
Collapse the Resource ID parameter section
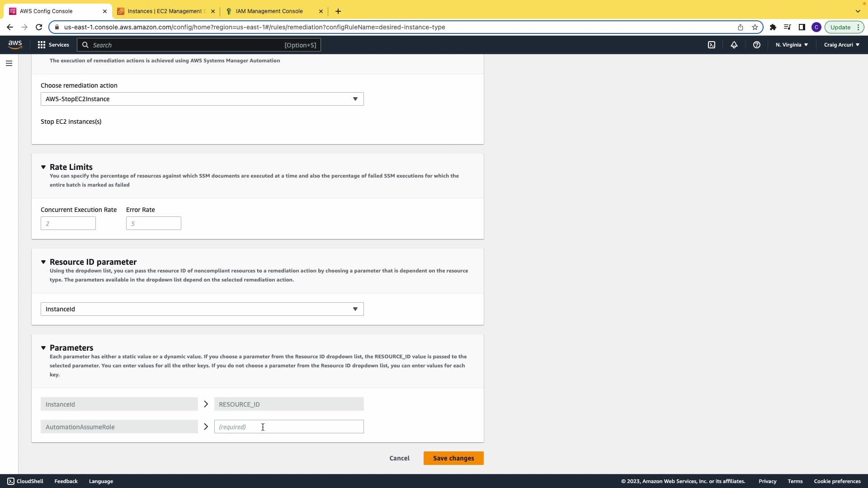pyautogui.click(x=43, y=262)
